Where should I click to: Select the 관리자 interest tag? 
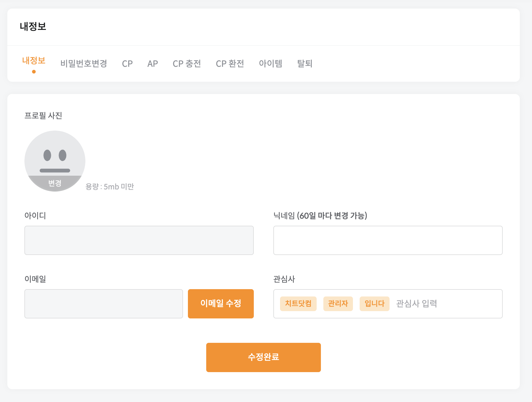pyautogui.click(x=338, y=304)
